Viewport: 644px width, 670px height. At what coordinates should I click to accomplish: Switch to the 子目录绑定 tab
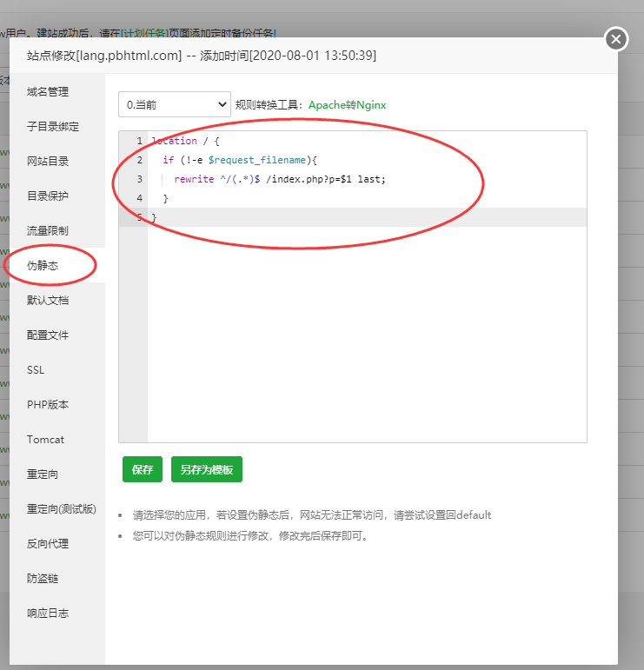pos(53,126)
